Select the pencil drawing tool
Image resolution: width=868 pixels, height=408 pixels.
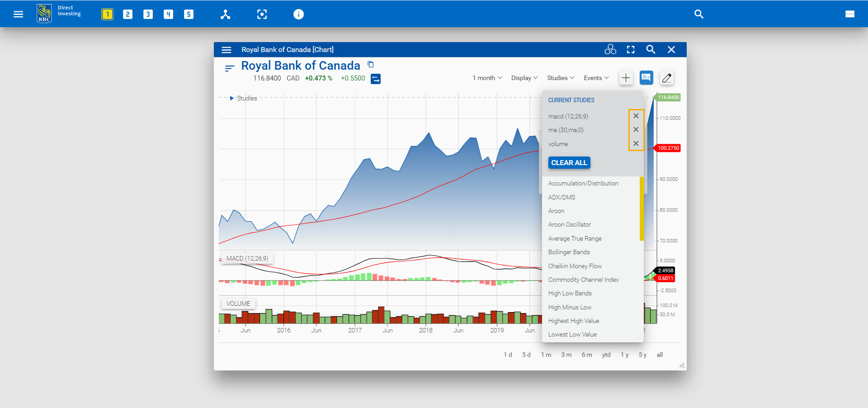click(666, 78)
